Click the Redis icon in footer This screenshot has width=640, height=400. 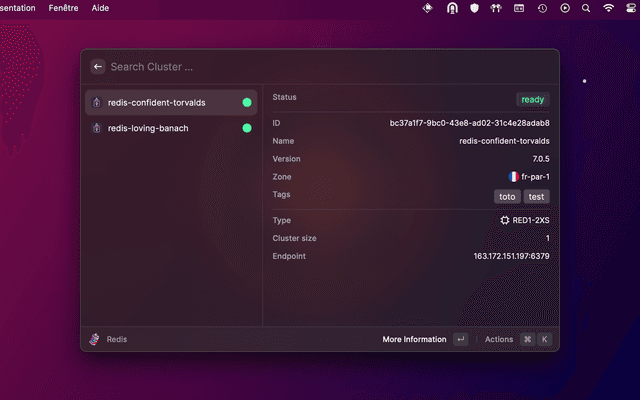(x=95, y=340)
